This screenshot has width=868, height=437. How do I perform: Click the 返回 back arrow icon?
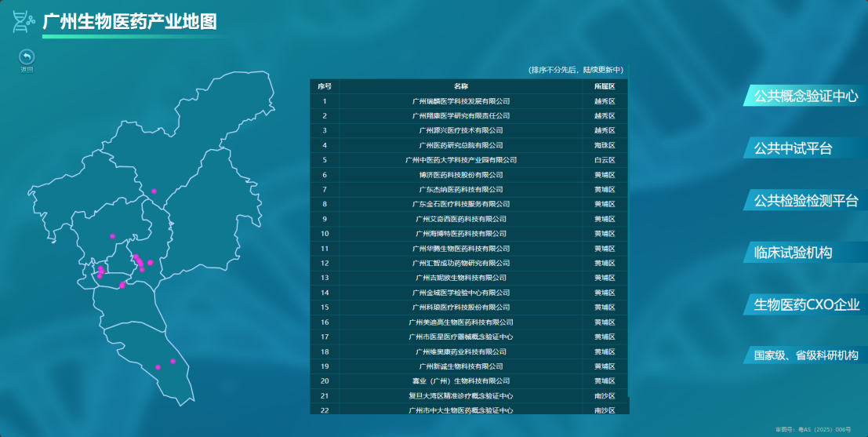coord(27,57)
